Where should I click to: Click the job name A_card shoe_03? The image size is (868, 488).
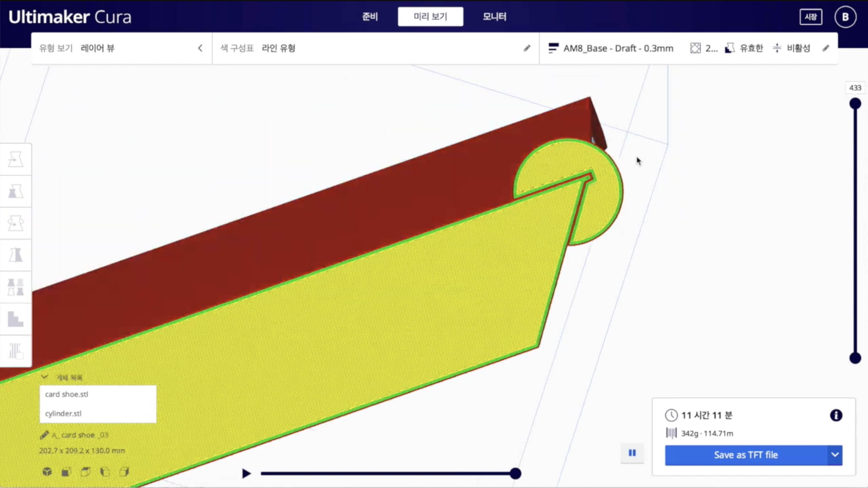80,435
